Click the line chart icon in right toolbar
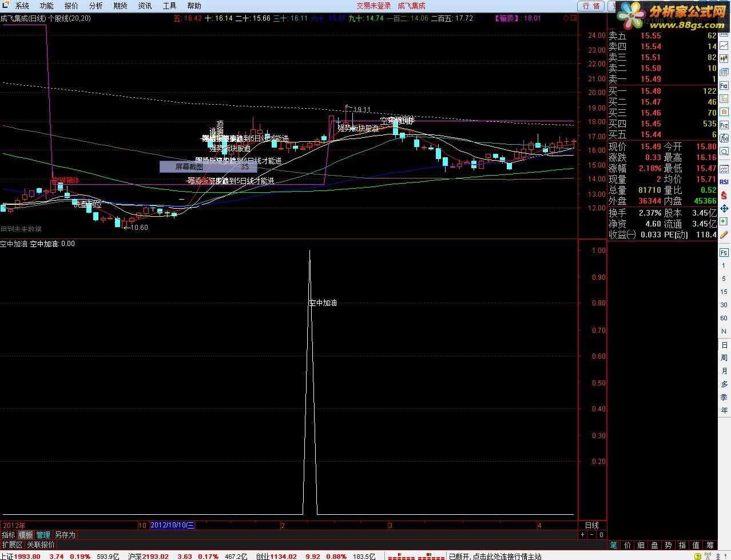This screenshot has width=731, height=560. (724, 45)
